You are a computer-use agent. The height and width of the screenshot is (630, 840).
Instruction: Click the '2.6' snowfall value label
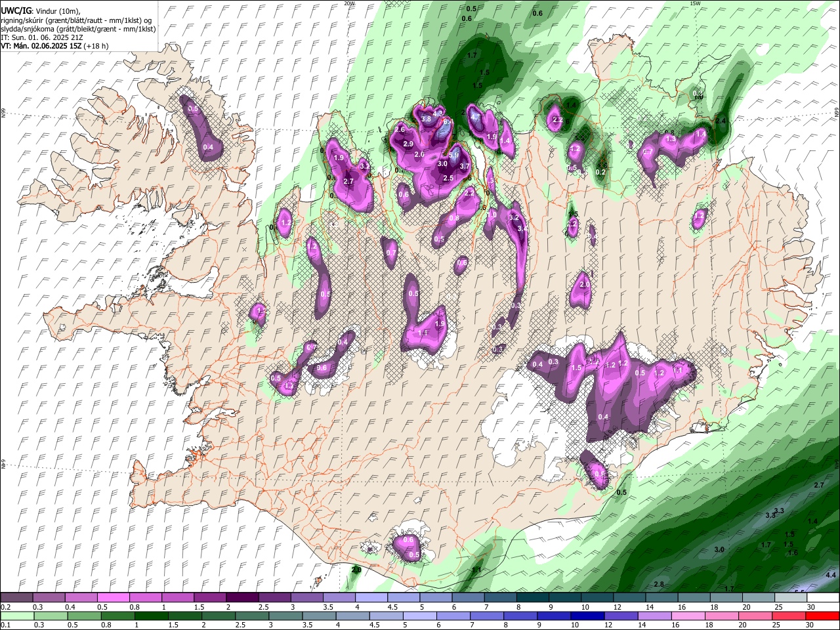click(399, 130)
